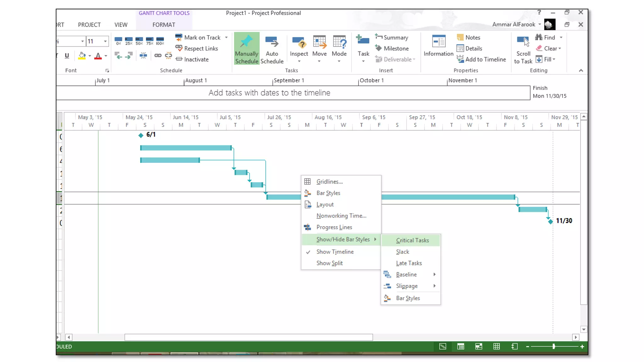Click the Link tasks chain icon

[x=158, y=56]
